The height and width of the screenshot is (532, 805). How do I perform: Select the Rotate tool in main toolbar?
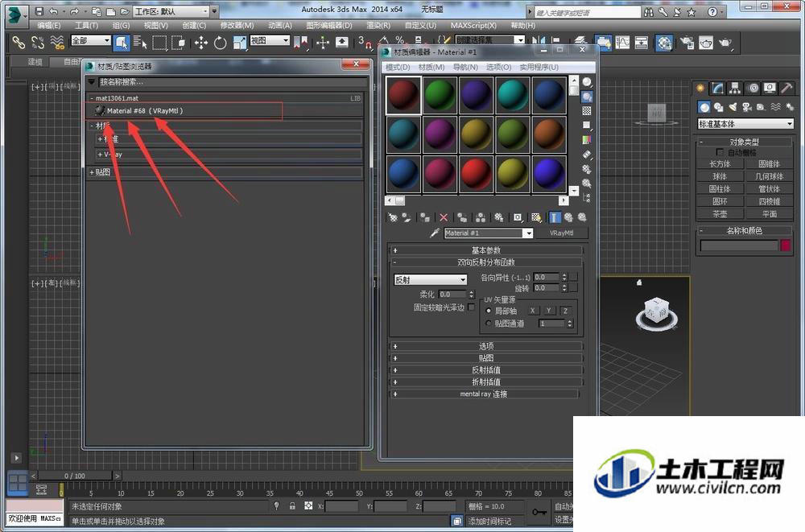pos(221,43)
